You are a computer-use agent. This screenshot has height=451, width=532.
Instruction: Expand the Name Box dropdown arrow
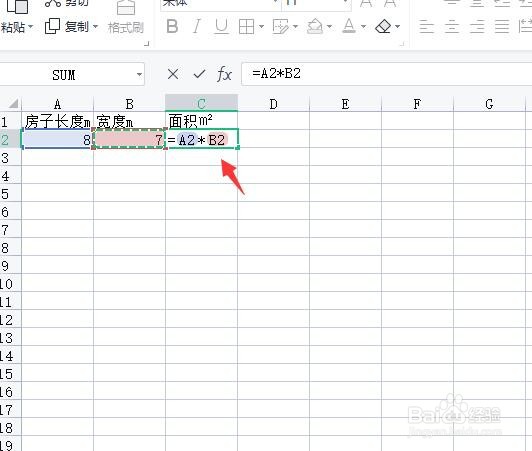click(x=139, y=74)
